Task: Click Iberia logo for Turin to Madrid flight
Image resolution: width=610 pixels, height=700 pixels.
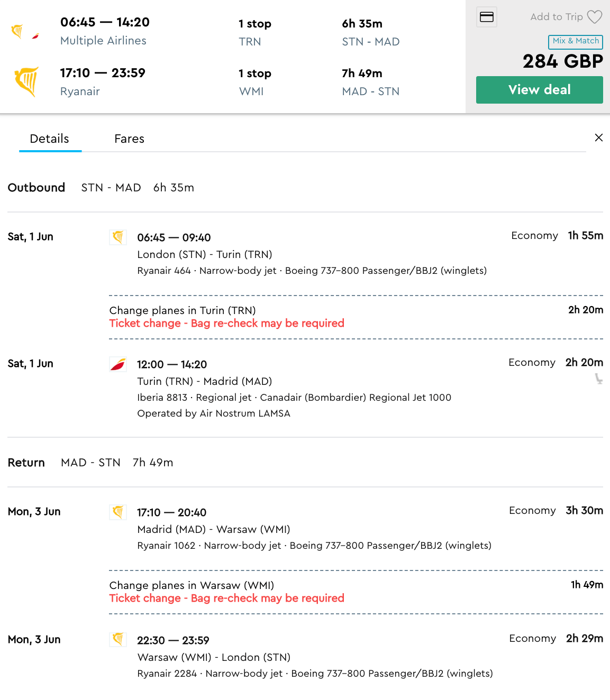Action: click(x=118, y=364)
